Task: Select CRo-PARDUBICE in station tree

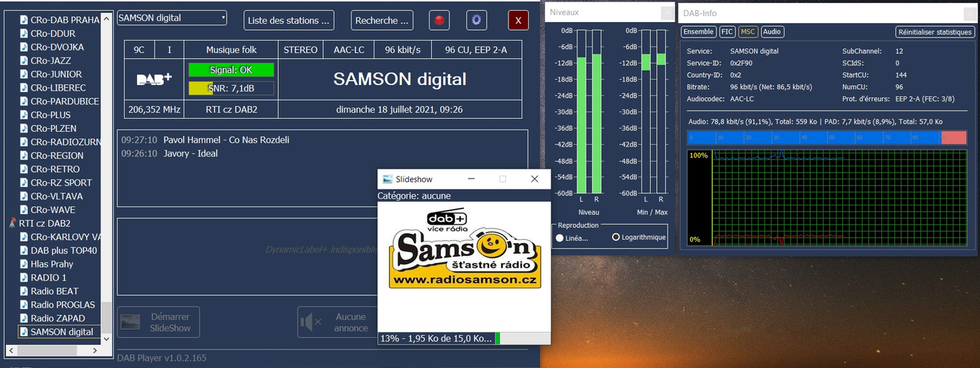Action: pos(64,101)
